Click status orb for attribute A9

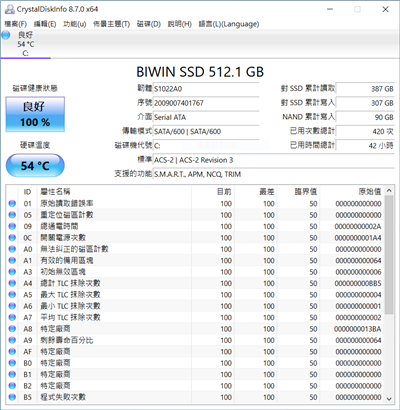coord(12,340)
